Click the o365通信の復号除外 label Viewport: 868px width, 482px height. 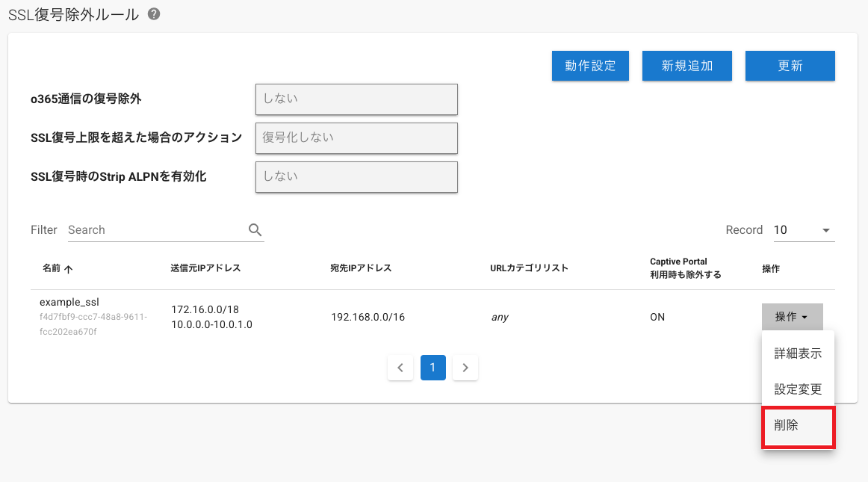point(86,99)
